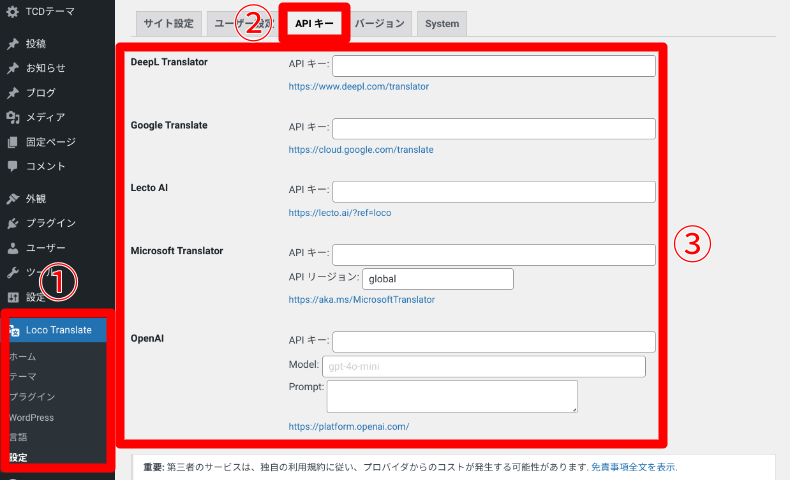
Task: Go to Loco Translate 言語 submenu
Action: (x=18, y=437)
